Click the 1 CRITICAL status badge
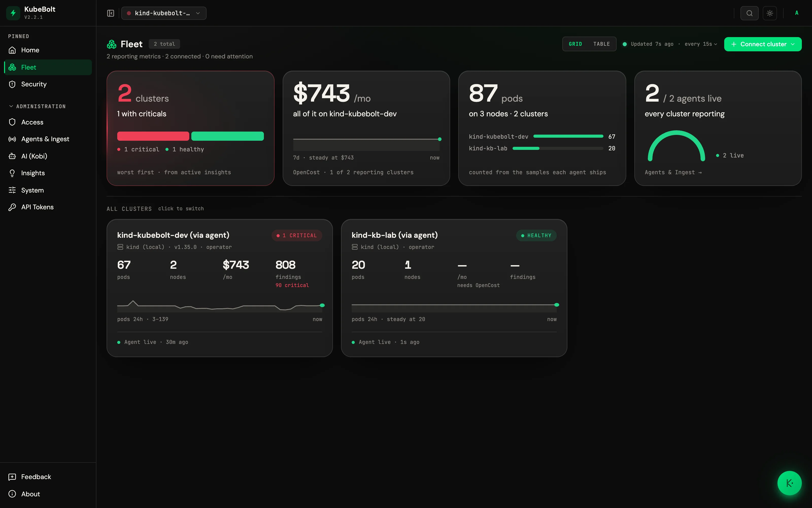The height and width of the screenshot is (508, 812). (297, 235)
